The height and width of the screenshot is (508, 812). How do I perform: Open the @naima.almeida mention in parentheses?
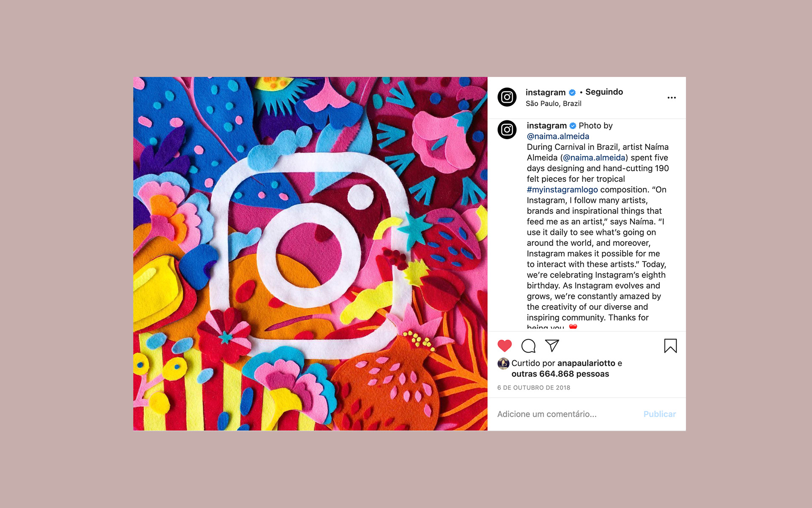click(594, 158)
